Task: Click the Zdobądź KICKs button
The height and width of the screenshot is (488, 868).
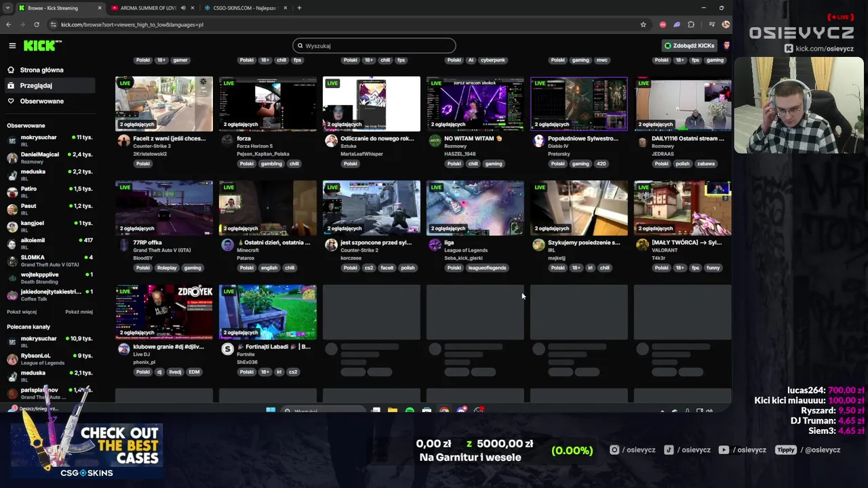Action: 689,45
